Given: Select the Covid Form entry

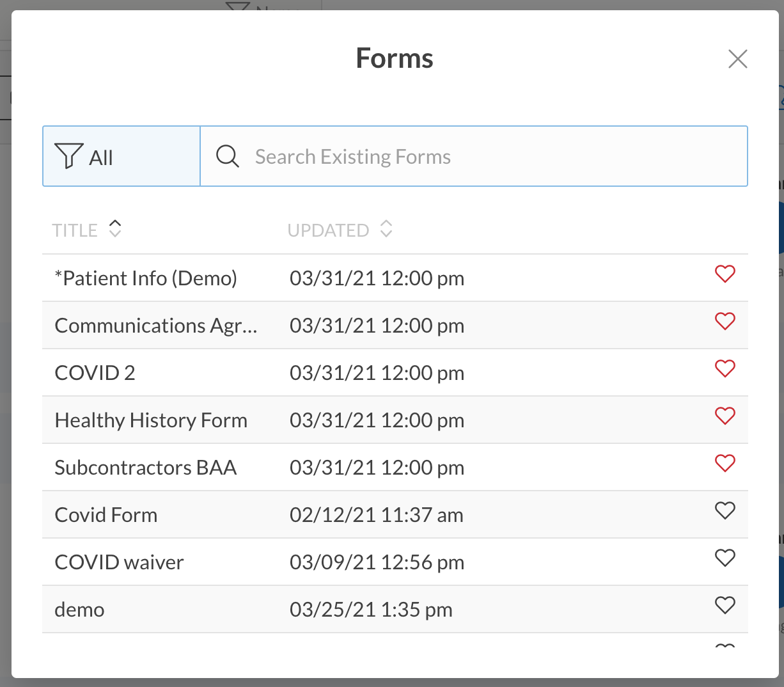Looking at the screenshot, I should pyautogui.click(x=106, y=515).
